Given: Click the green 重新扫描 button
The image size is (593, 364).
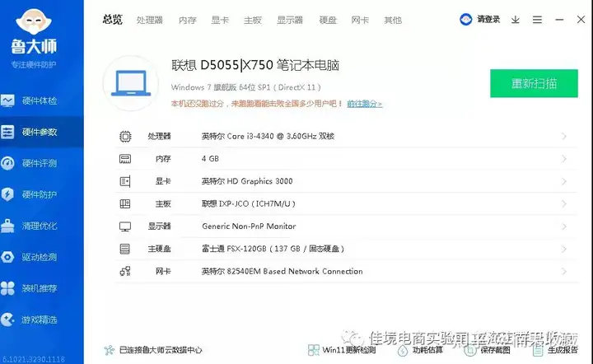Looking at the screenshot, I should tap(534, 83).
